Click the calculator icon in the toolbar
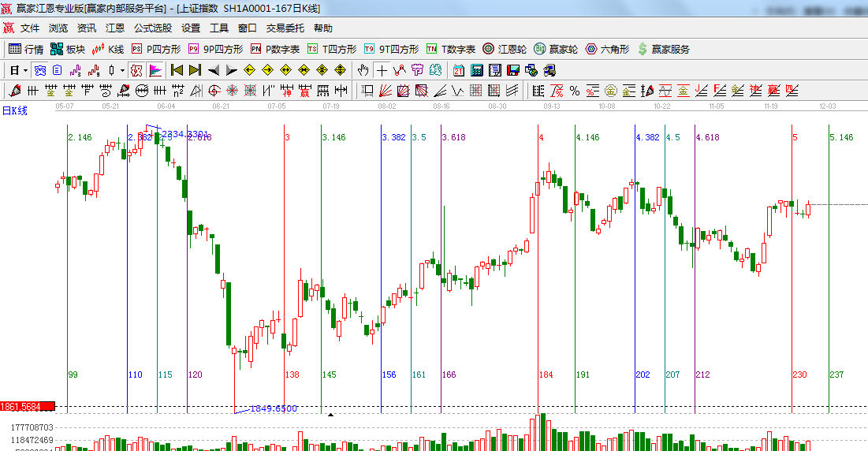The height and width of the screenshot is (451, 868). tap(476, 70)
